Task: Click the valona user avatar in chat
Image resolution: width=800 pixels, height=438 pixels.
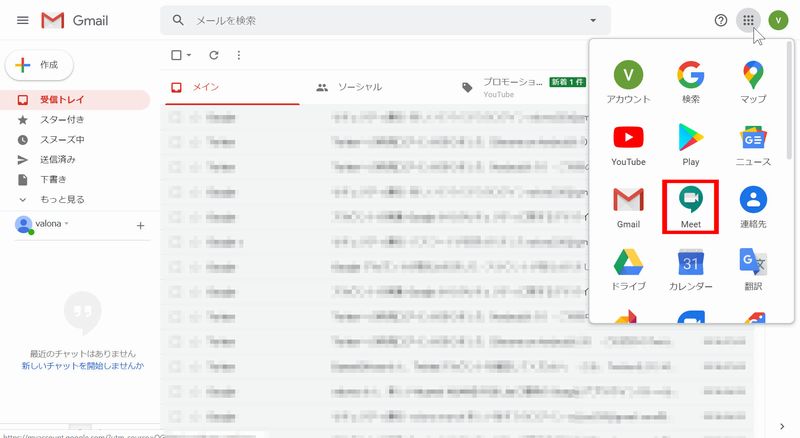Action: click(23, 225)
